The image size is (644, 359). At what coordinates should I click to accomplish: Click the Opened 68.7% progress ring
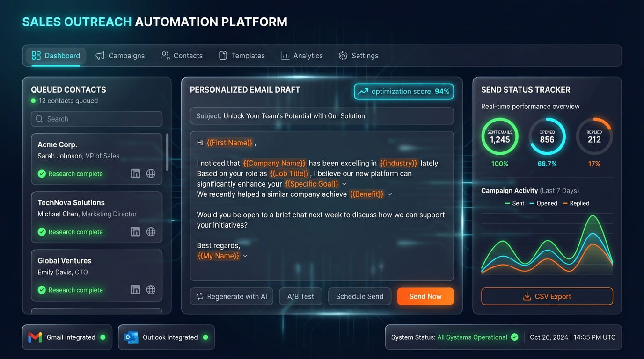pyautogui.click(x=547, y=136)
